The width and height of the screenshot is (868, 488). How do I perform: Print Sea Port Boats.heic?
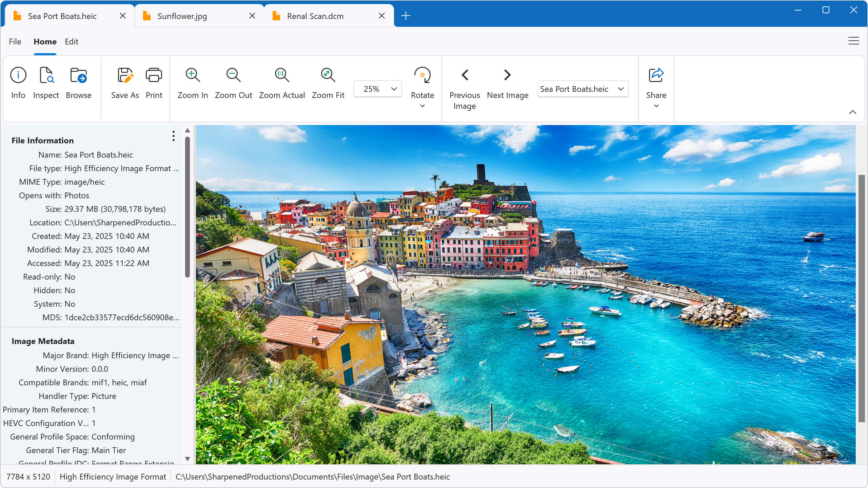tap(154, 82)
